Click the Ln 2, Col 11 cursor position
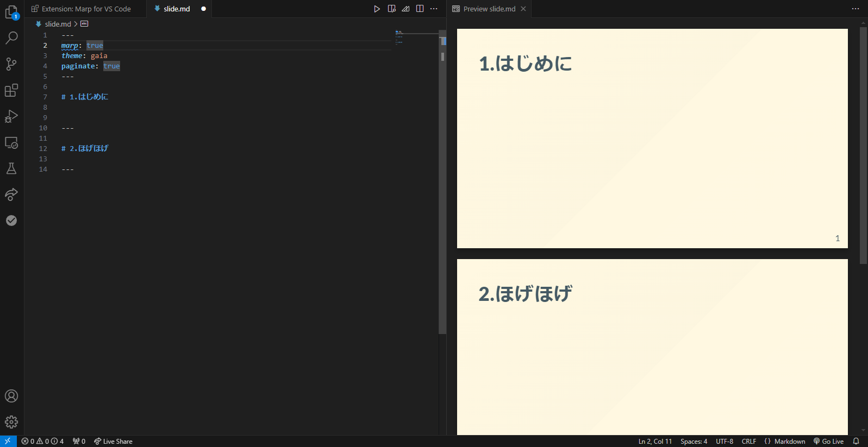868x447 pixels. tap(655, 441)
